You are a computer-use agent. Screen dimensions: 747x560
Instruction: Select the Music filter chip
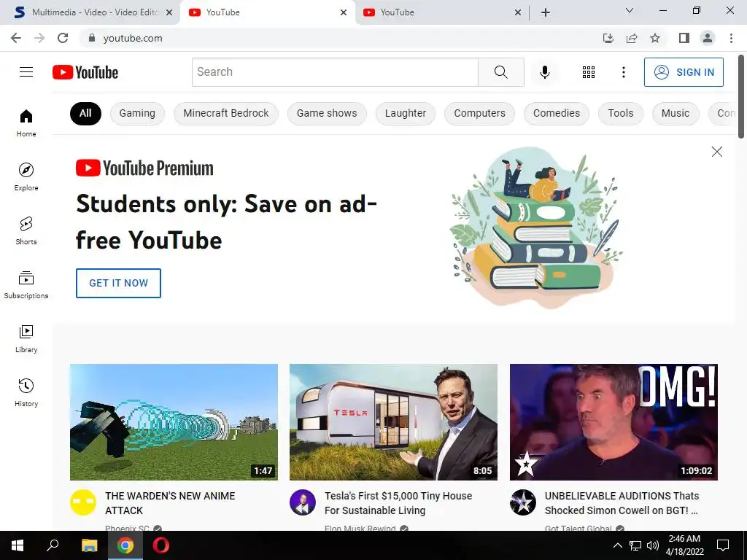click(676, 113)
